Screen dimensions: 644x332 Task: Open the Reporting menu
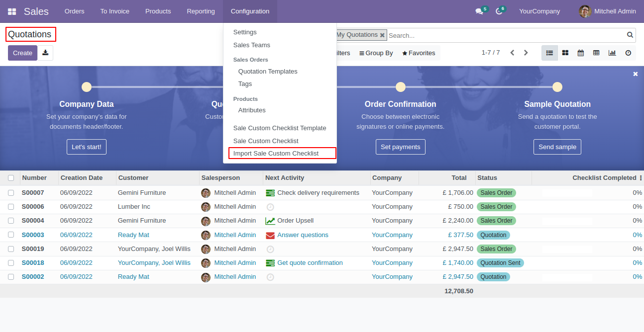click(201, 11)
